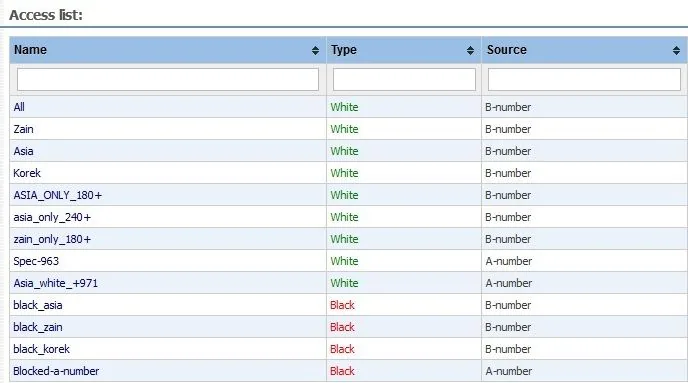The height and width of the screenshot is (383, 688).
Task: Click the White type in Korek row
Action: pyautogui.click(x=344, y=173)
